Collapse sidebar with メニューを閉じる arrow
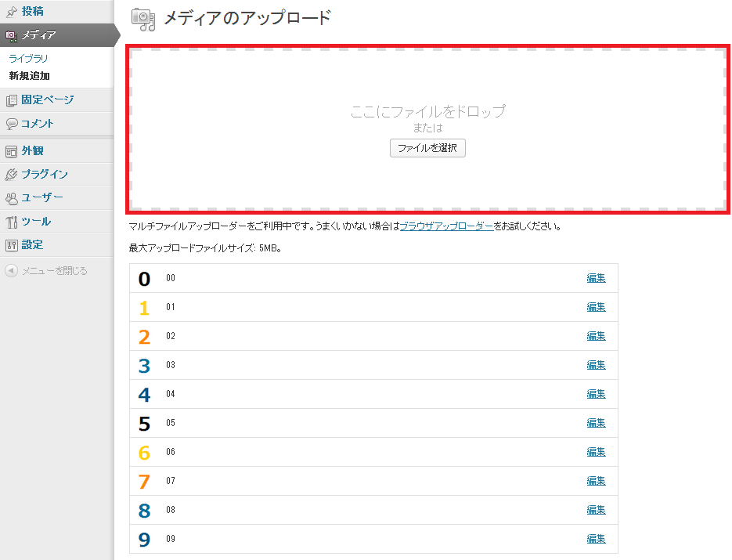This screenshot has width=732, height=560. pyautogui.click(x=11, y=271)
